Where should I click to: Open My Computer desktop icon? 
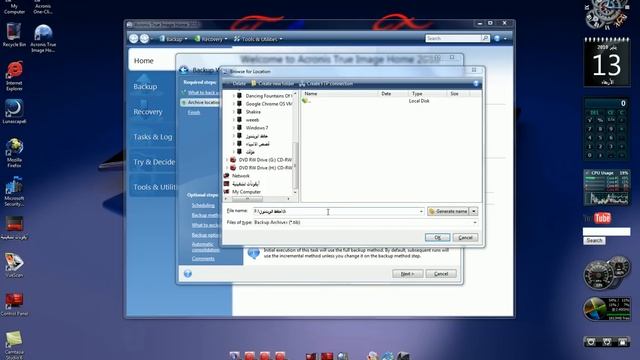coord(14,7)
